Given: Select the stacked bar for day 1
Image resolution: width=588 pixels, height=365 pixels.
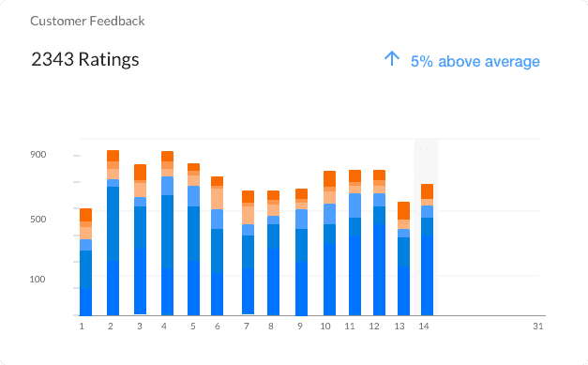Looking at the screenshot, I should 86,262.
